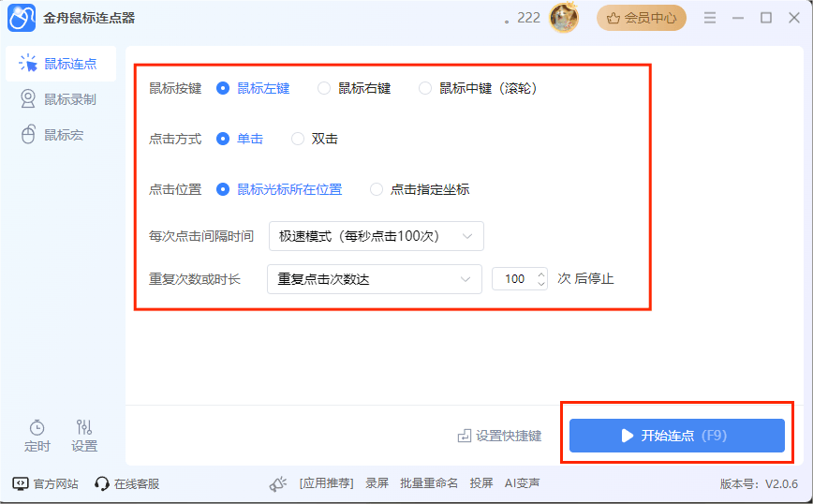Open the 设置 settings option

pos(84,436)
